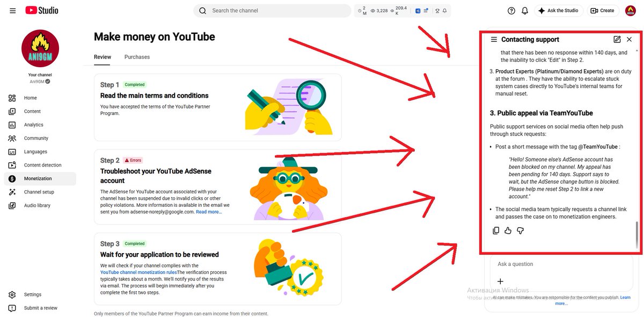Click the Monetization dollar icon
Viewport: 644px width, 317px height.
[12, 178]
